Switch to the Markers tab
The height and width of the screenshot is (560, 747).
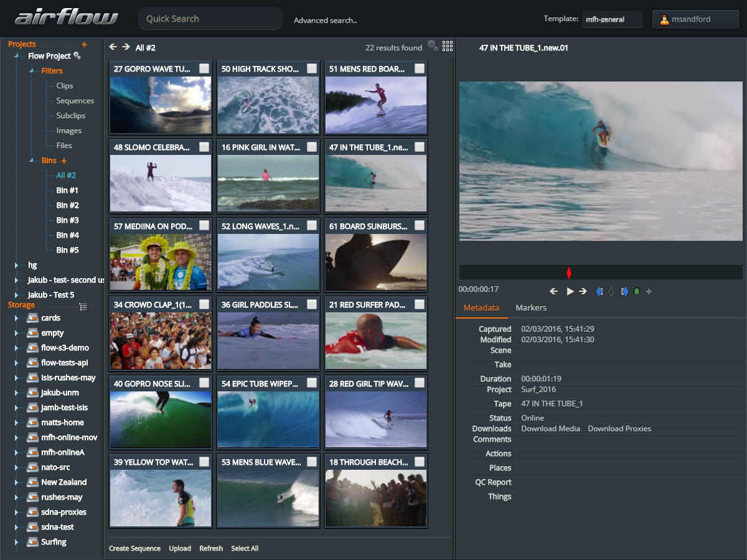(530, 307)
